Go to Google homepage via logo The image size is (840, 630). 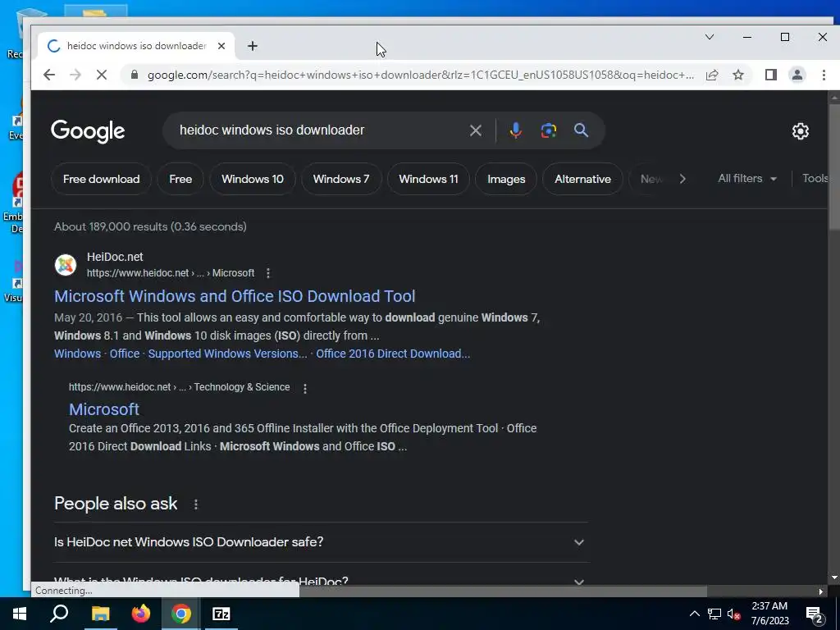pos(88,131)
